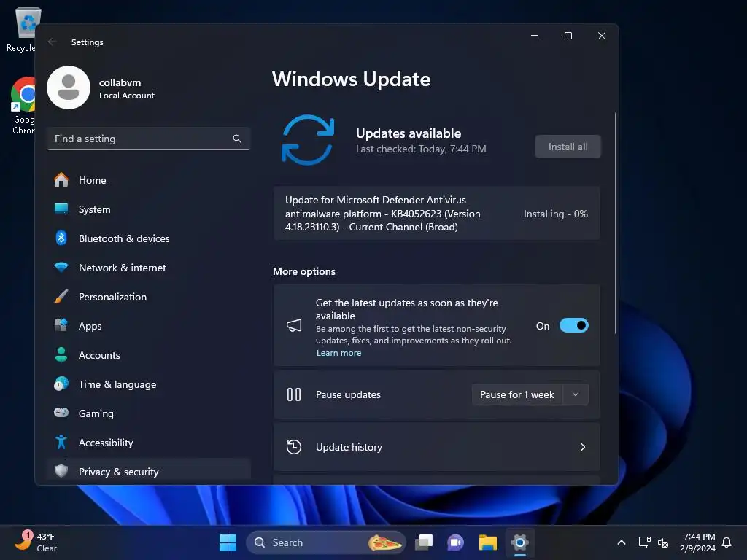Click the taskbar Search box
The height and width of the screenshot is (560, 747).
326,542
